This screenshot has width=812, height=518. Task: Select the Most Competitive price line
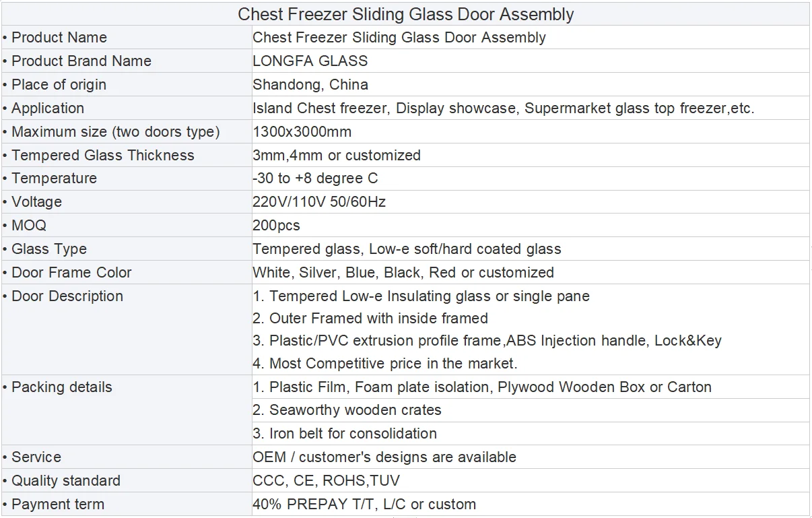coord(386,363)
